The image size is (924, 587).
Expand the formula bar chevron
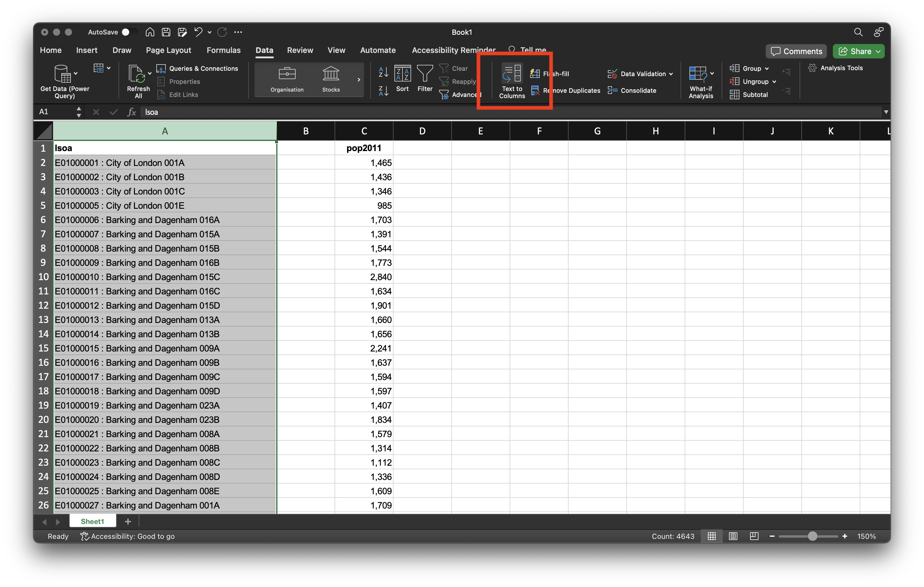886,112
